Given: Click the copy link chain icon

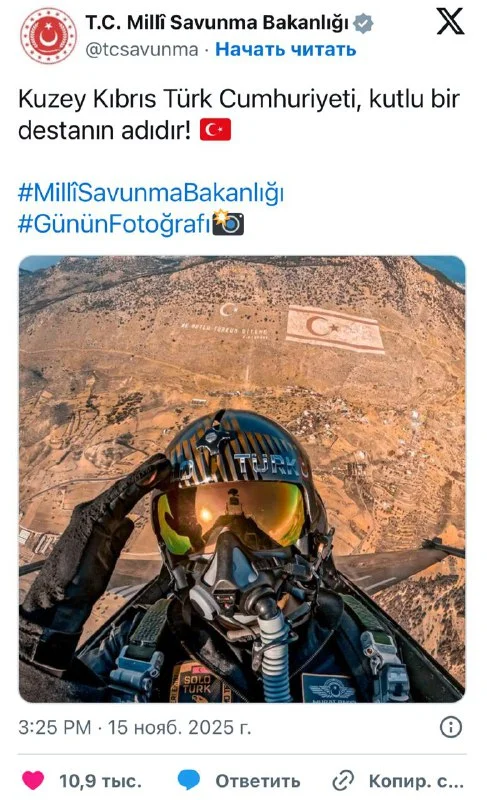Looking at the screenshot, I should (343, 781).
